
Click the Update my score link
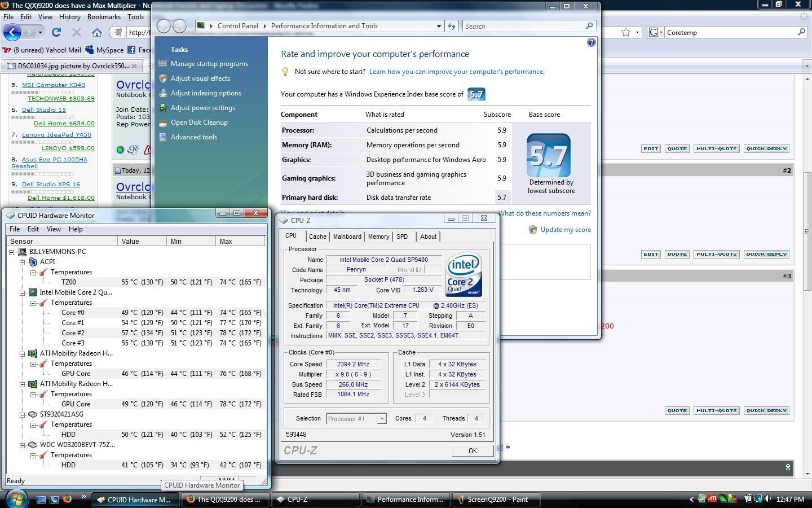point(566,230)
